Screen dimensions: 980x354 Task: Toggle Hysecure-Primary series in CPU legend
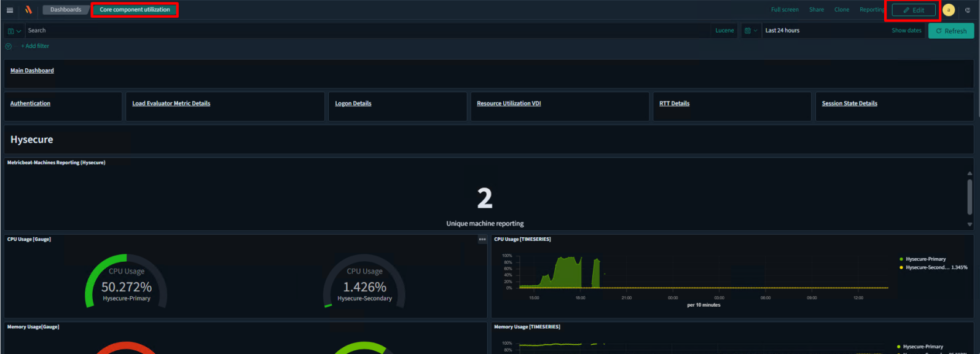tap(925, 259)
